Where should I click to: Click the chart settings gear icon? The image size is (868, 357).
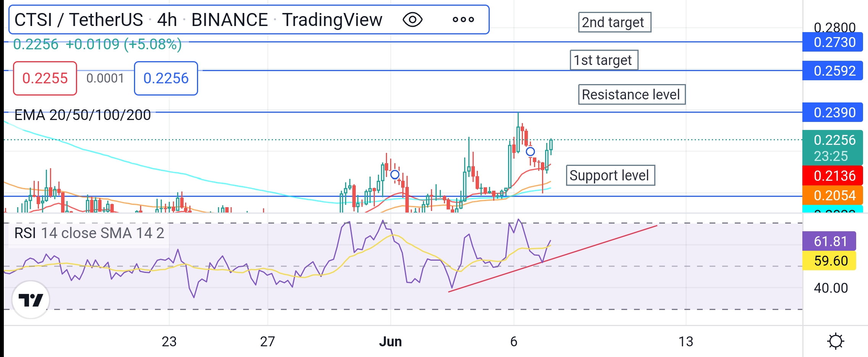[836, 341]
